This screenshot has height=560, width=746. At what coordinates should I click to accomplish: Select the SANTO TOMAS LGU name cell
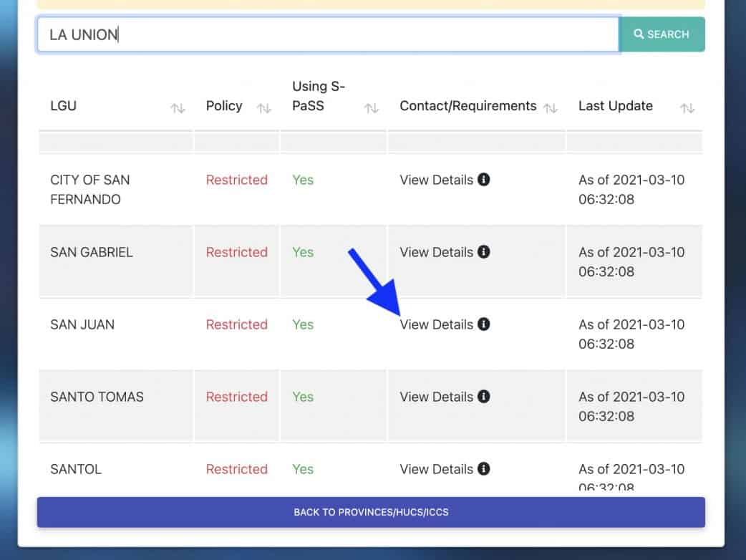97,397
